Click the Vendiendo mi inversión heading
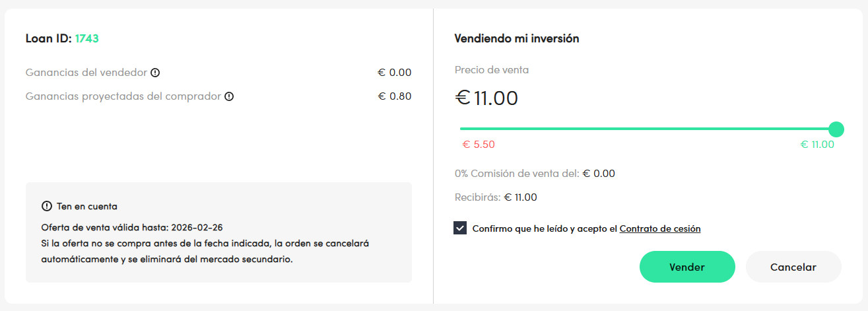Screen dimensions: 868x311 tap(517, 38)
